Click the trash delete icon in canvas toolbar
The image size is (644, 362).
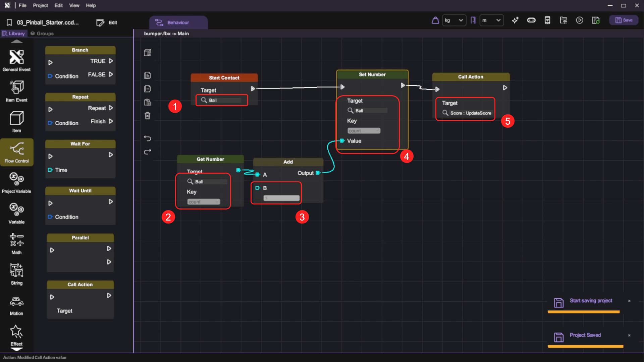click(147, 116)
